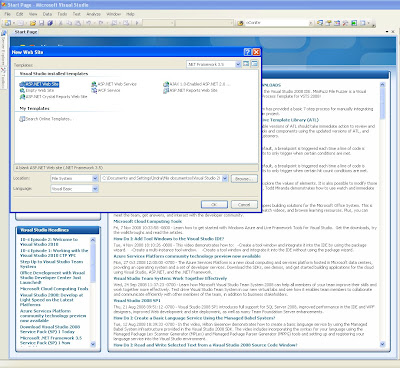Screen dimensions: 400x368
Task: Open Solution Explorer toolbar icon
Action: point(320,23)
